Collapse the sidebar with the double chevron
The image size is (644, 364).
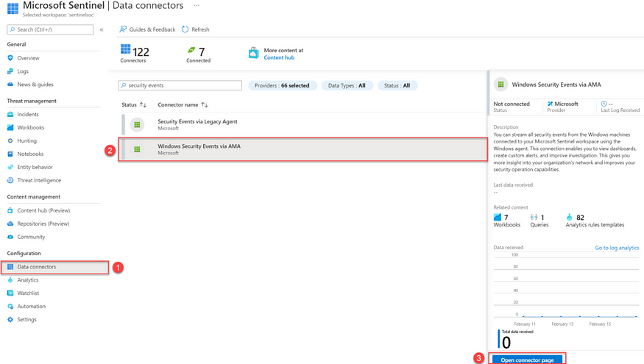(x=102, y=29)
